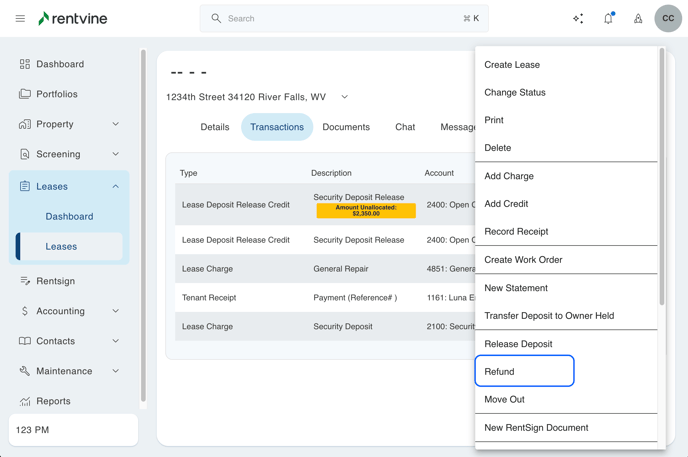The image size is (688, 457).
Task: Select Refund from the actions menu
Action: click(x=524, y=371)
